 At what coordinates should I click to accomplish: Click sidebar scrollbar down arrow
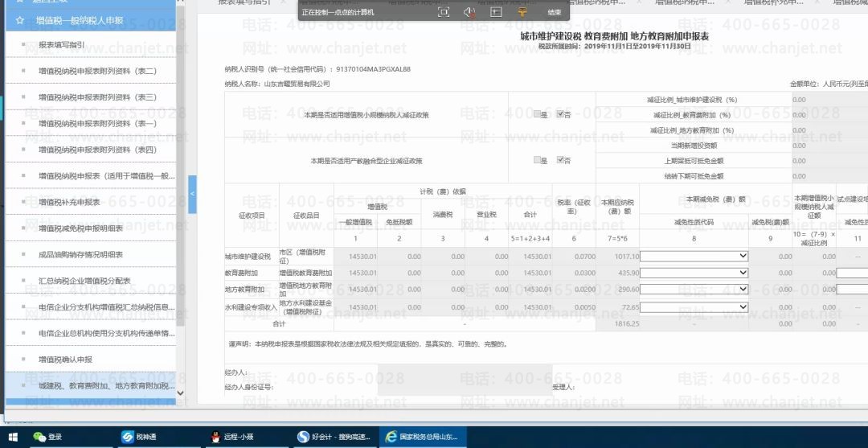[x=180, y=393]
